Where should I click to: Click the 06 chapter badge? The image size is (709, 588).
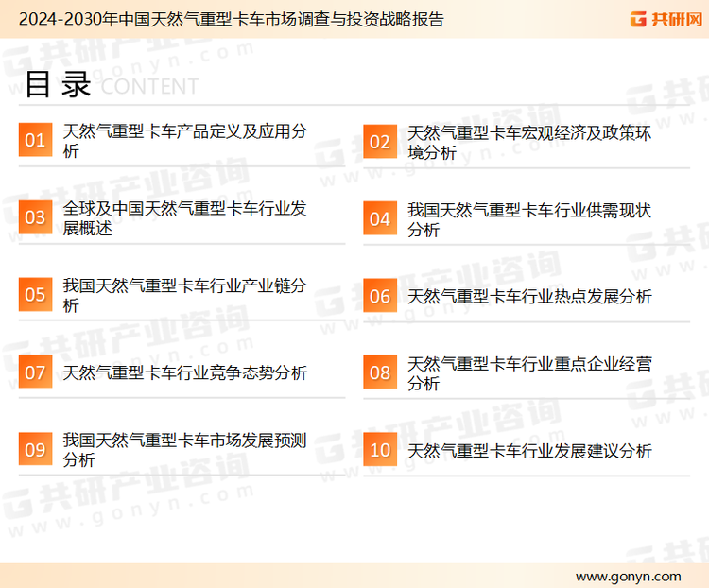coord(379,295)
